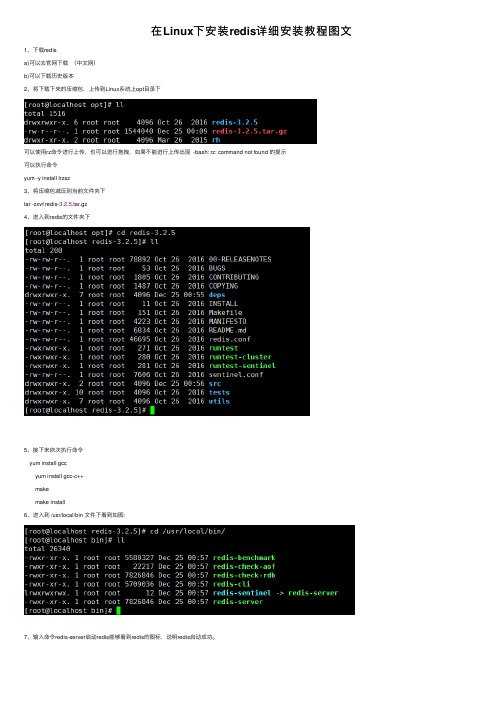This screenshot has height=713, width=504.
Task: Click the blue 'redis-3.2.5' directory in opt listing
Action: (235, 122)
